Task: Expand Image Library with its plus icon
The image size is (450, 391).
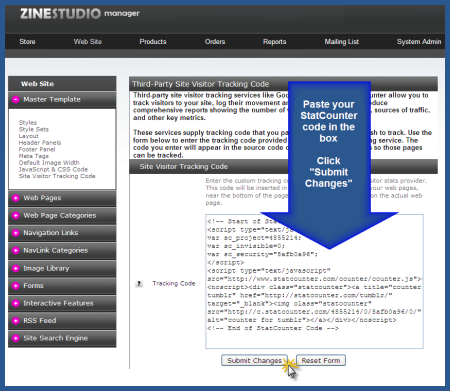Action: [16, 268]
